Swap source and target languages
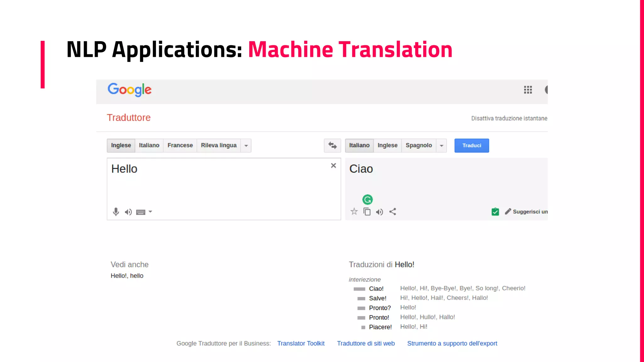Image resolution: width=644 pixels, height=362 pixels. point(332,145)
